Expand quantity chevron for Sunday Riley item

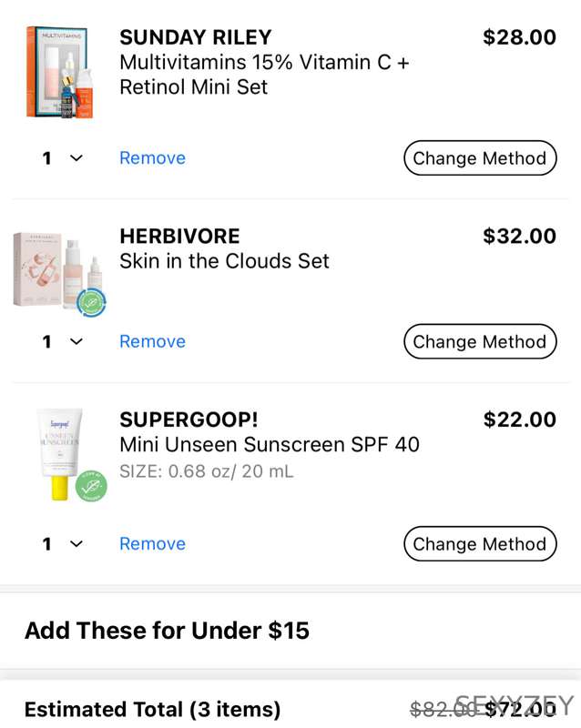pyautogui.click(x=76, y=158)
